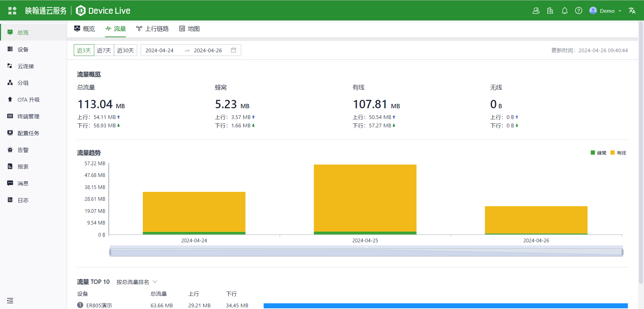Switch to the 概览 tab
The height and width of the screenshot is (309, 644).
(x=85, y=28)
